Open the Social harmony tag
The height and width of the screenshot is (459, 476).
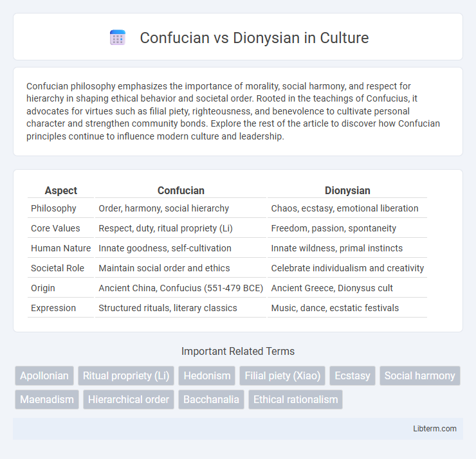coord(420,375)
